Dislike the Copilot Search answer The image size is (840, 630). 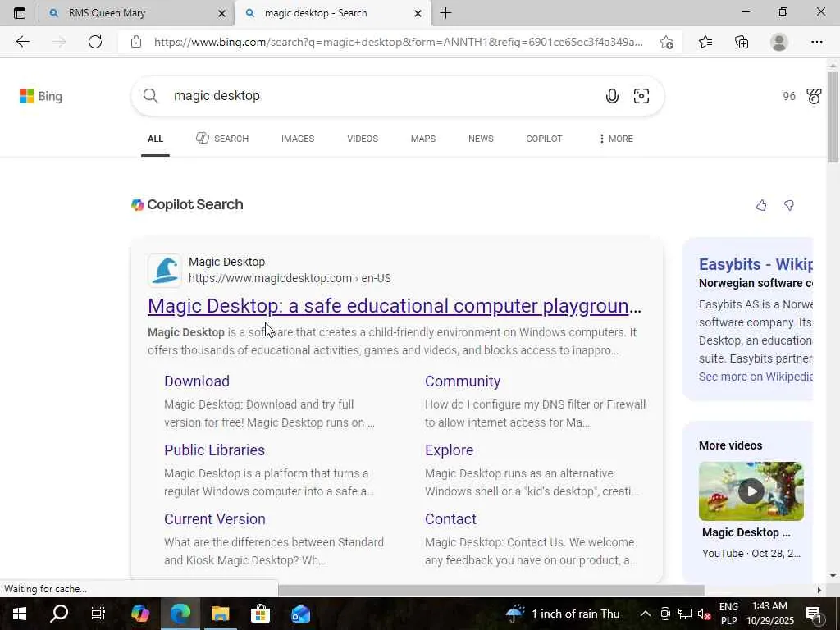coord(789,205)
